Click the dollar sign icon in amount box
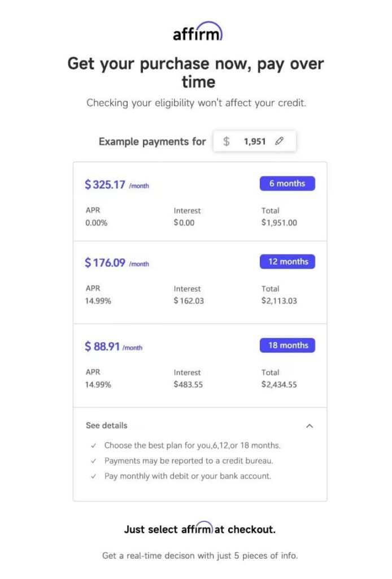 click(x=227, y=141)
